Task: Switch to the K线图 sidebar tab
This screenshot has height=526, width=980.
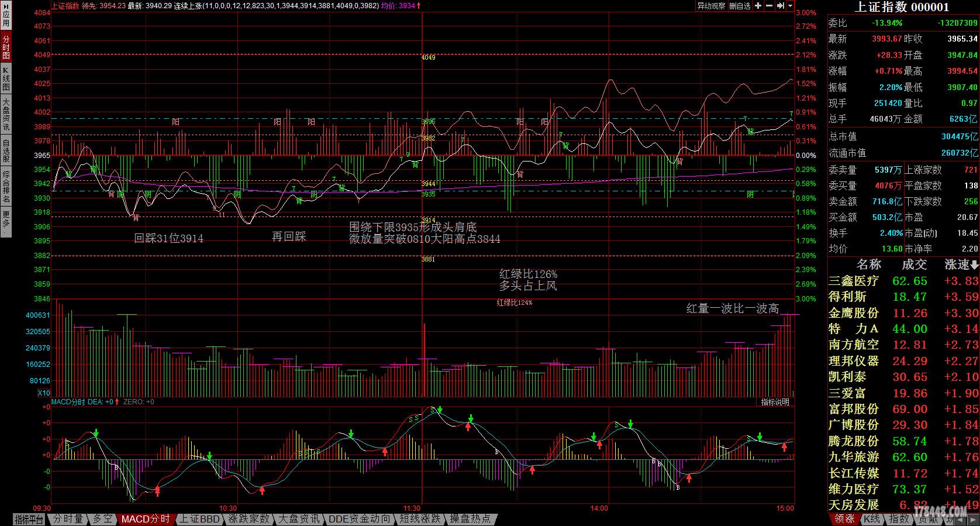Action: pos(6,78)
